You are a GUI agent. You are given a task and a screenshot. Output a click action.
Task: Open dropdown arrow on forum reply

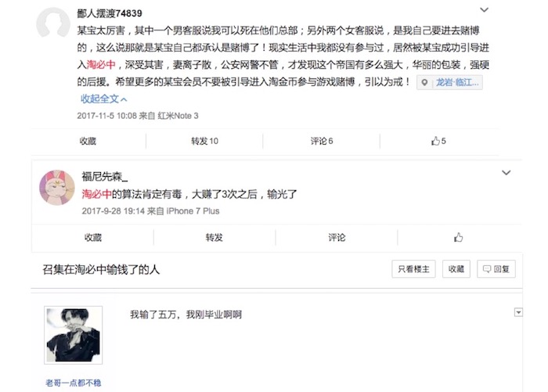pyautogui.click(x=518, y=312)
